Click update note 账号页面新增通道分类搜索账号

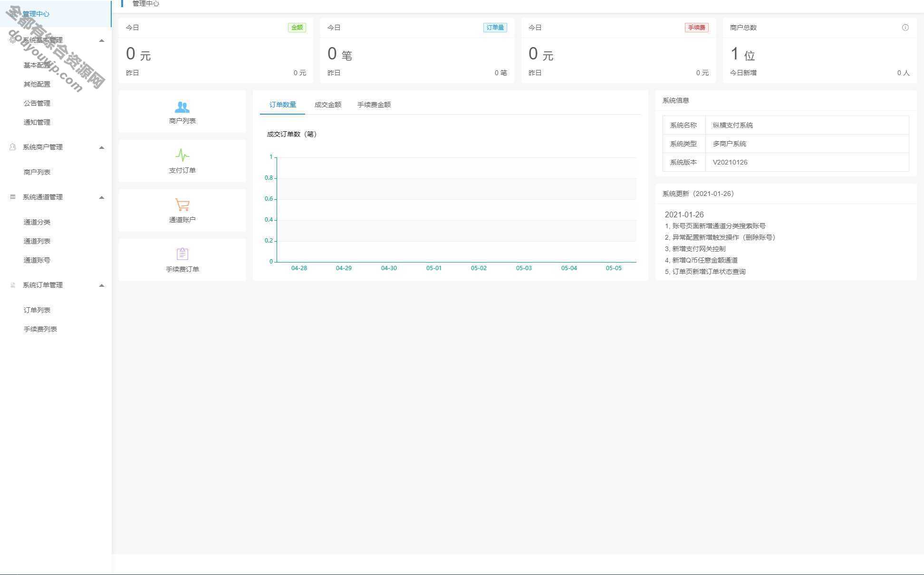tap(719, 226)
